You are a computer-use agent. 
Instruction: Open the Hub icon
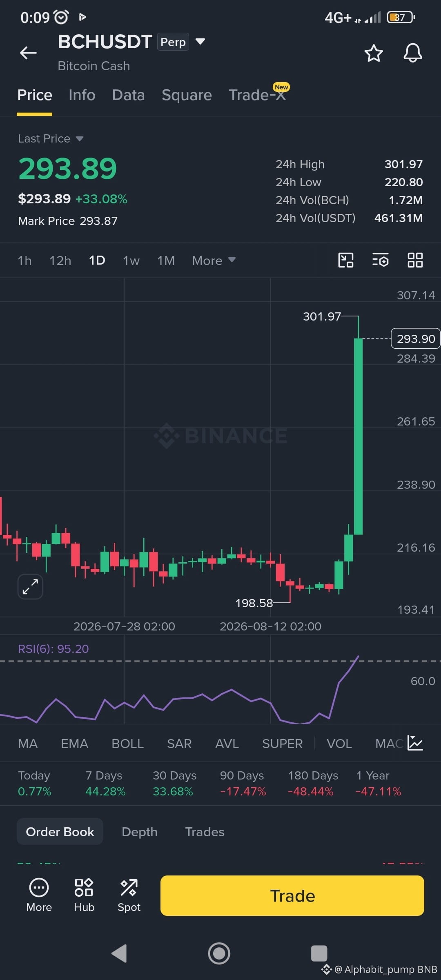coord(84,895)
